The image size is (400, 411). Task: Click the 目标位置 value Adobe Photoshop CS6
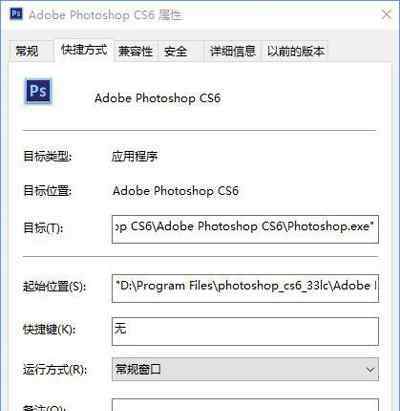pos(176,191)
